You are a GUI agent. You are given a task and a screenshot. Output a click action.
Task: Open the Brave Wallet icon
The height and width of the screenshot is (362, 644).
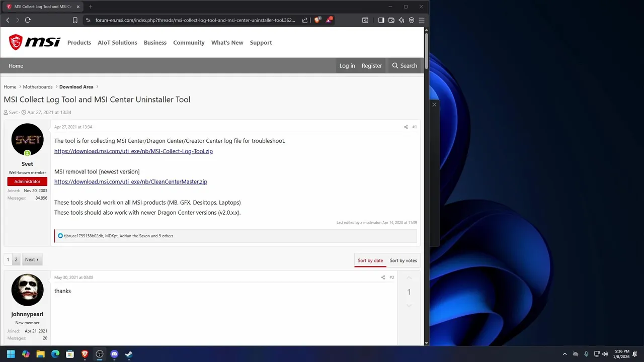pos(391,20)
